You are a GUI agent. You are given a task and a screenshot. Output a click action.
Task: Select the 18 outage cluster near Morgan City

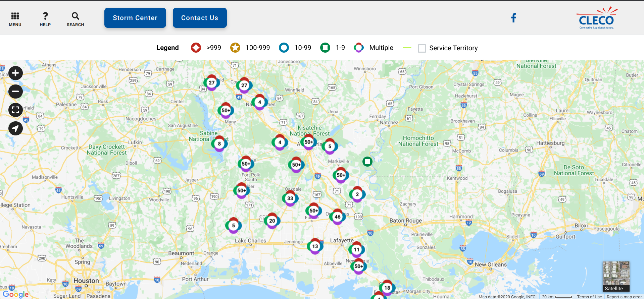[387, 288]
